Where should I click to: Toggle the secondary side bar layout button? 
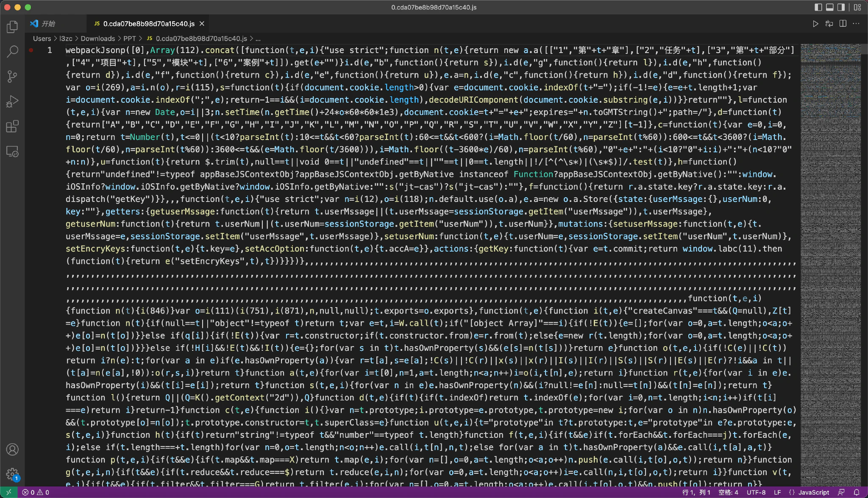[x=841, y=7]
